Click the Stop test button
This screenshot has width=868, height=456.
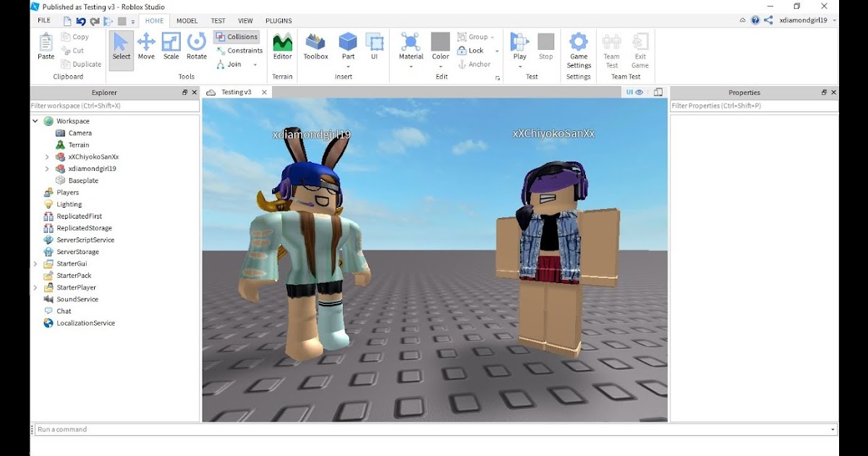coord(546,46)
